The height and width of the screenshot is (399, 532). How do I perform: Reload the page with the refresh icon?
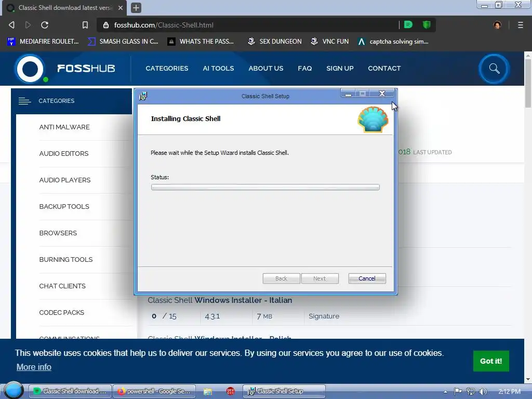pyautogui.click(x=45, y=25)
